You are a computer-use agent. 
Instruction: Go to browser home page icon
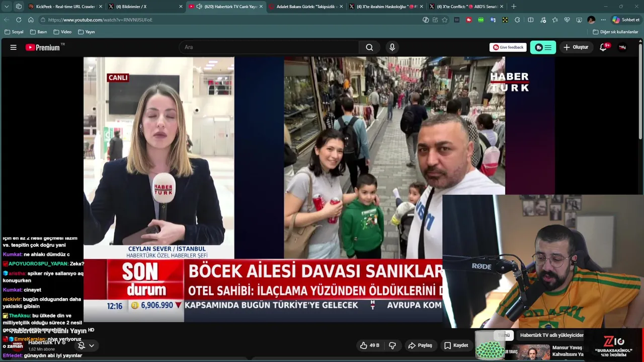click(31, 20)
